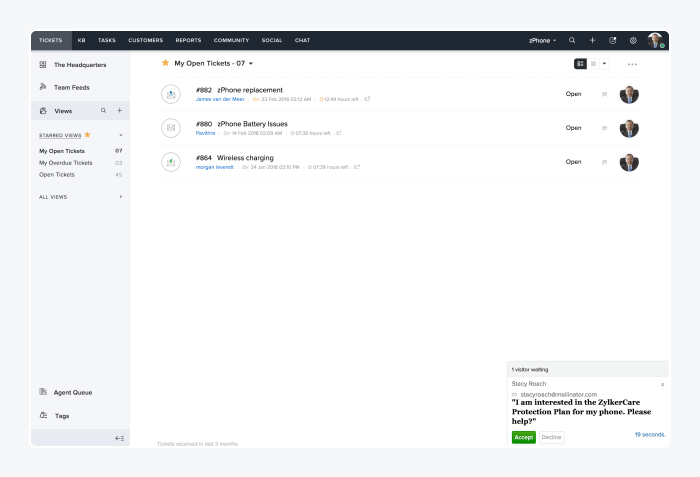
Task: Open contact morgan leverett link
Action: [x=215, y=167]
